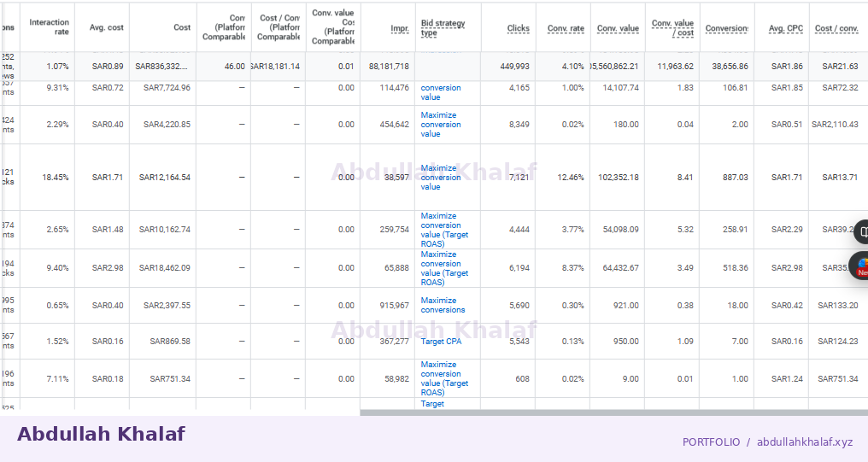Viewport: 868px width, 462px height.
Task: Click cost cell SAR7,724.96
Action: tap(167, 88)
